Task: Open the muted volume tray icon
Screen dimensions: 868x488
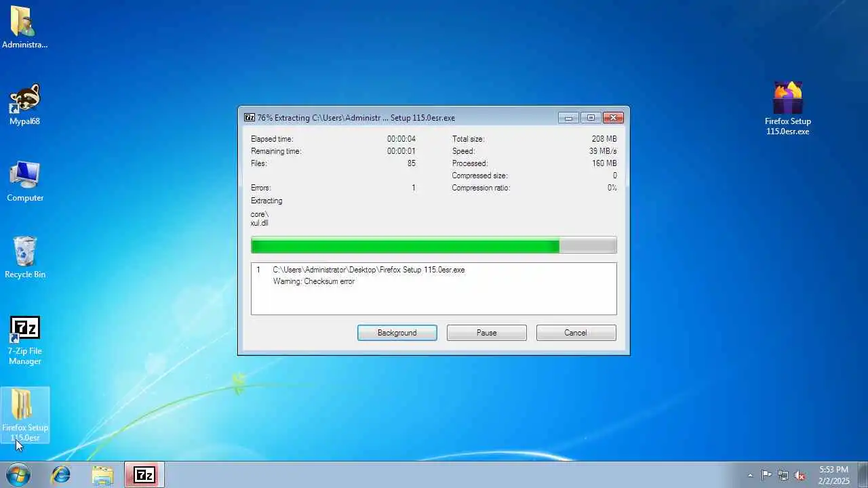Action: point(800,475)
